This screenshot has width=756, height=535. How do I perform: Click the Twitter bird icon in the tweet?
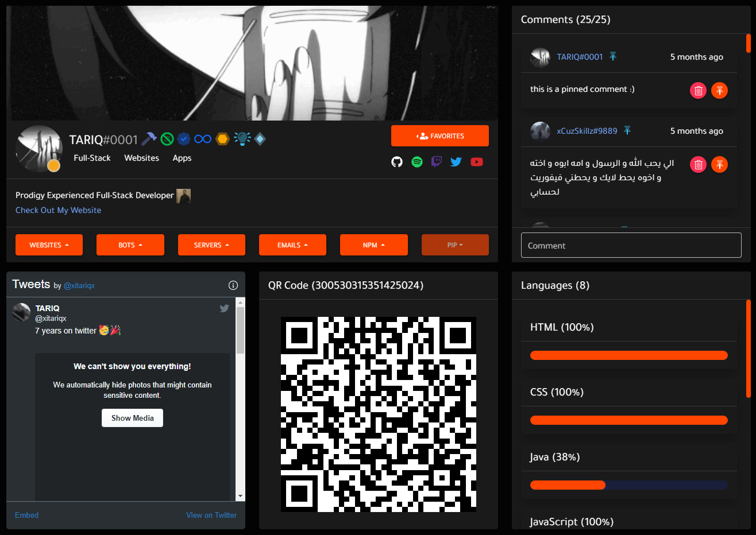pos(224,308)
